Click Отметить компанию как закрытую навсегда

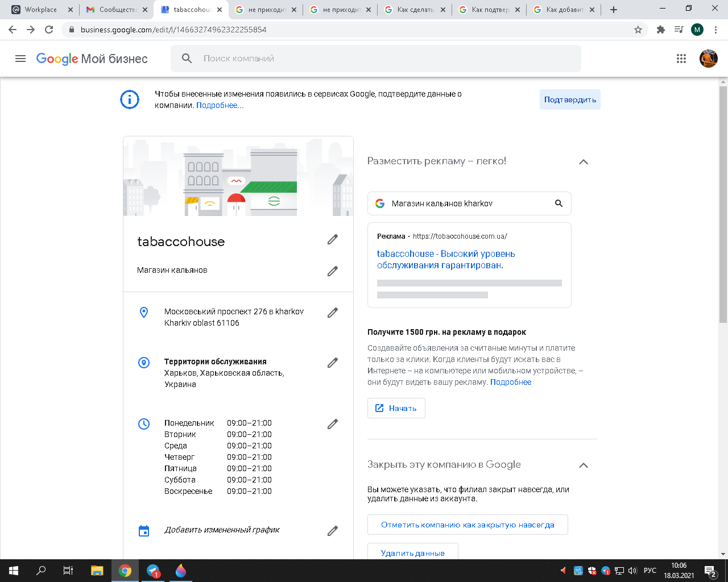click(x=468, y=525)
